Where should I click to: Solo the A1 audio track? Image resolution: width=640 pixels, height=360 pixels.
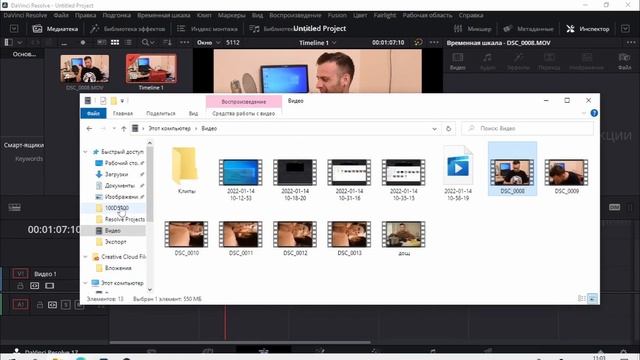tap(66, 304)
